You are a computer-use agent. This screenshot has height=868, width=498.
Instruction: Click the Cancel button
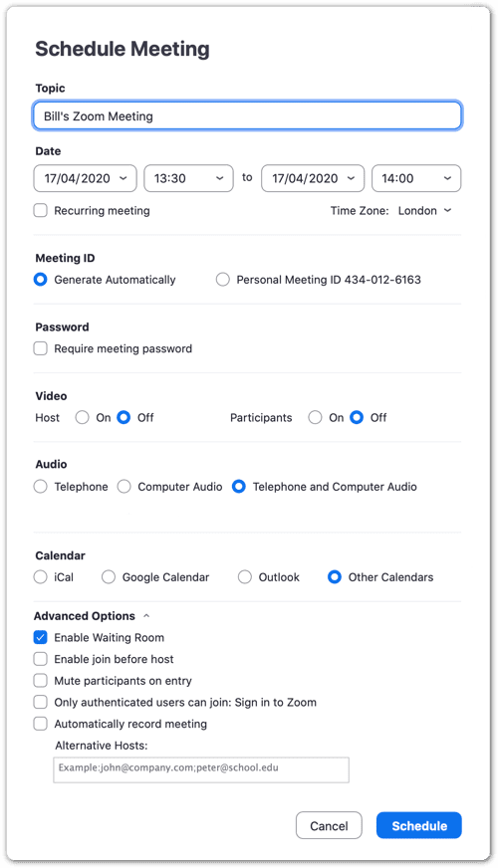tap(329, 825)
